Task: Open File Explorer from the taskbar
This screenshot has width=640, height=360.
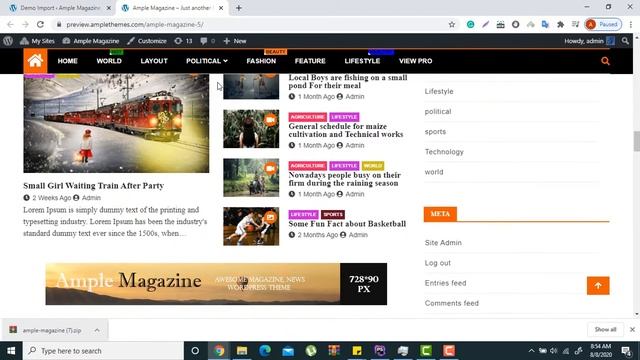Action: click(242, 351)
